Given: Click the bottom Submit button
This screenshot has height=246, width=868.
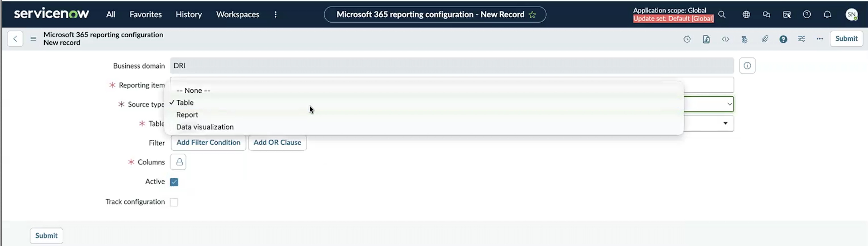Looking at the screenshot, I should pos(47,235).
